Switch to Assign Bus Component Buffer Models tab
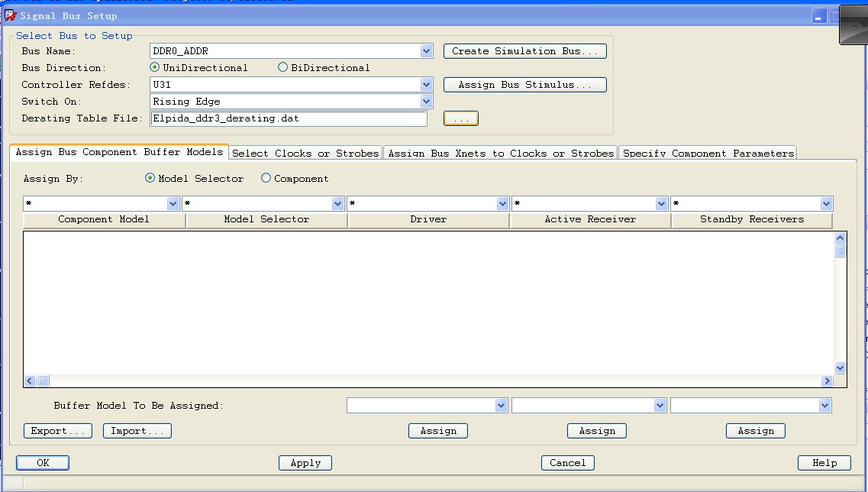Viewport: 868px width, 492px height. tap(119, 152)
